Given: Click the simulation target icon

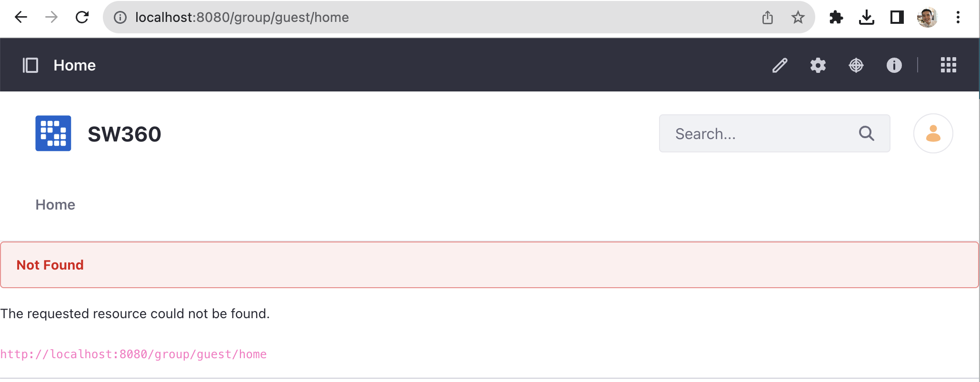Looking at the screenshot, I should pos(856,65).
